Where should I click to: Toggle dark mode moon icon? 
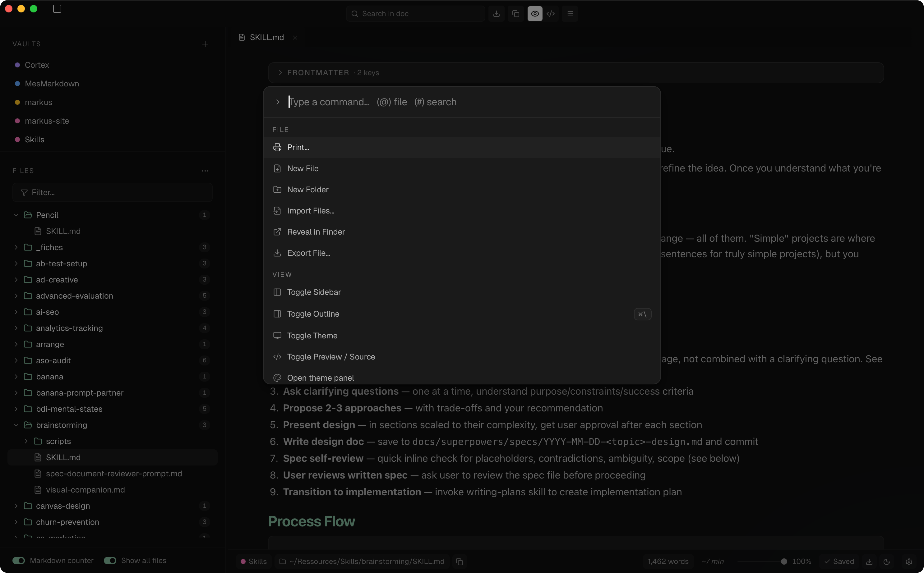886,562
